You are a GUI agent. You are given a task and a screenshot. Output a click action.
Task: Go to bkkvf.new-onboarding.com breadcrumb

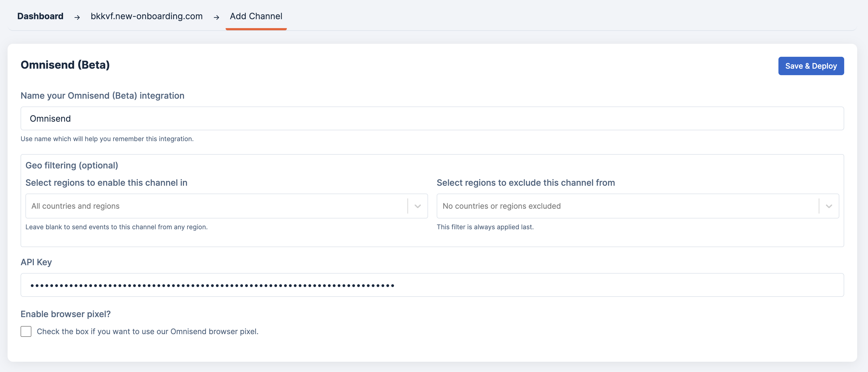point(147,16)
